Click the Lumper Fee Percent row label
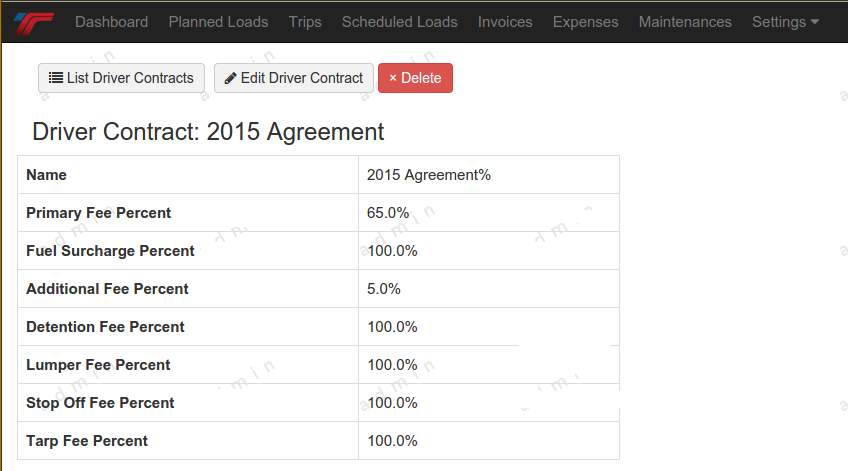The width and height of the screenshot is (848, 471). (98, 365)
